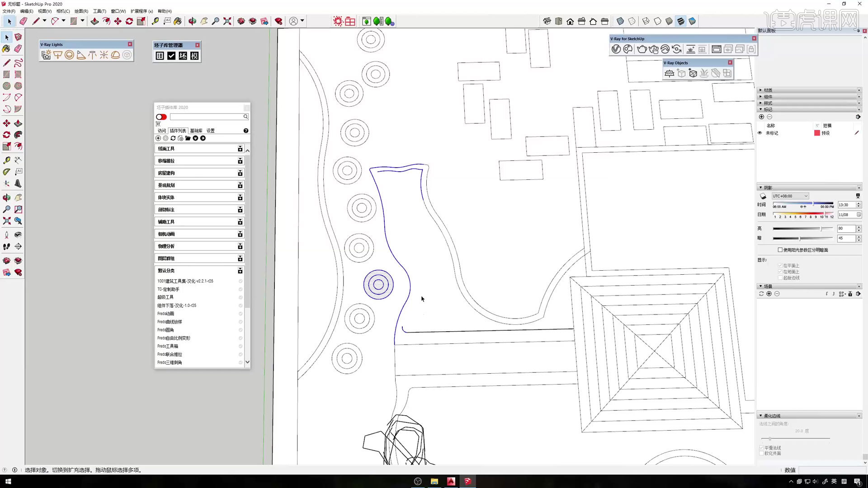Click the checkmark icon in 坯子库管理器

tap(171, 56)
